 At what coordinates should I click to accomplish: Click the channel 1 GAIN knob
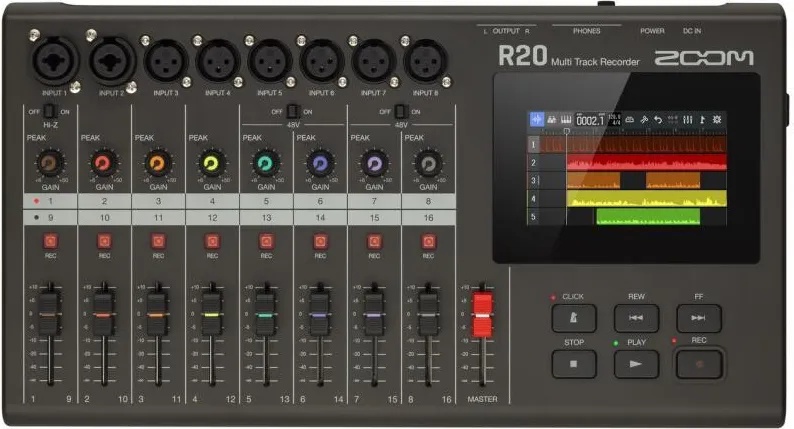pyautogui.click(x=50, y=163)
